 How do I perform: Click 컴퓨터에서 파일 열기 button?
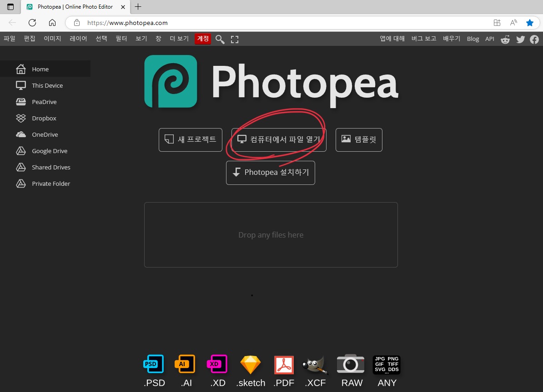pyautogui.click(x=279, y=140)
